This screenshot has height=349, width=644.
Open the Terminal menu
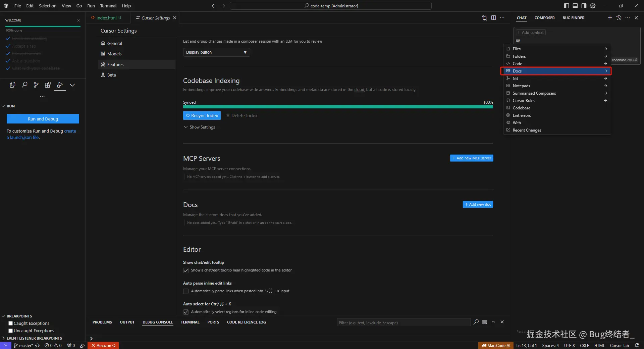(x=108, y=6)
